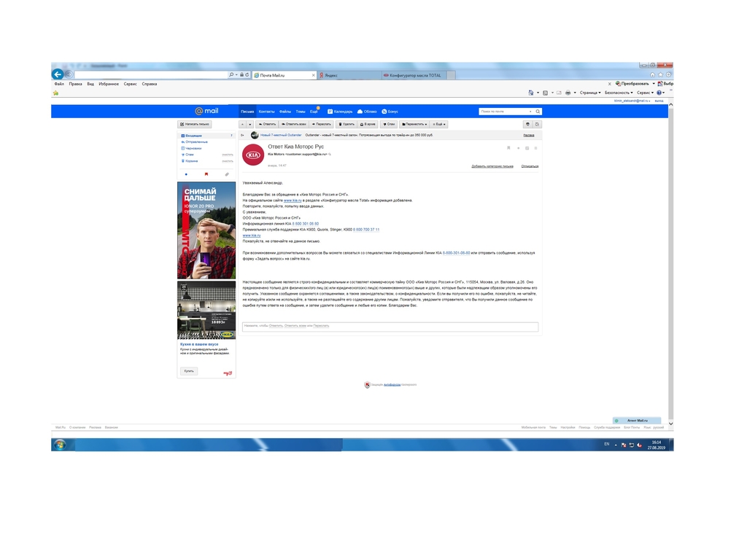Filter letters with attachments paperclip icon
The image size is (747, 560).
227,174
